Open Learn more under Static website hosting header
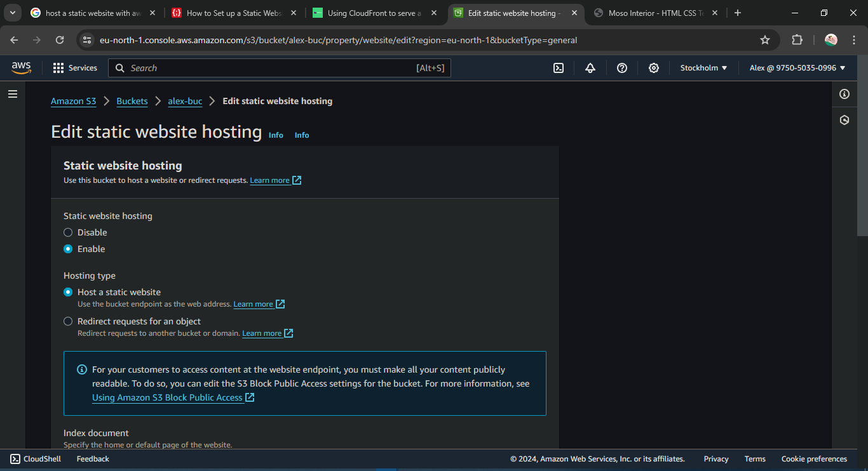 [x=275, y=180]
